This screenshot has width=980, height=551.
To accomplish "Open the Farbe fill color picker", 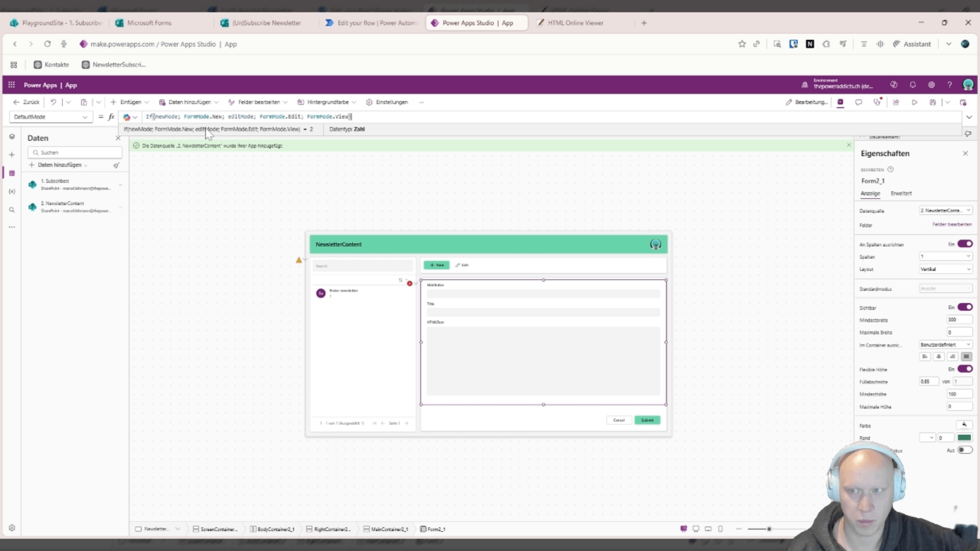I will pos(964,425).
